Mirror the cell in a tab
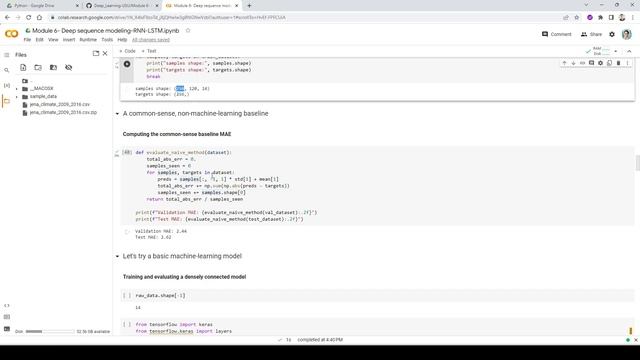The width and height of the screenshot is (640, 360). click(609, 63)
